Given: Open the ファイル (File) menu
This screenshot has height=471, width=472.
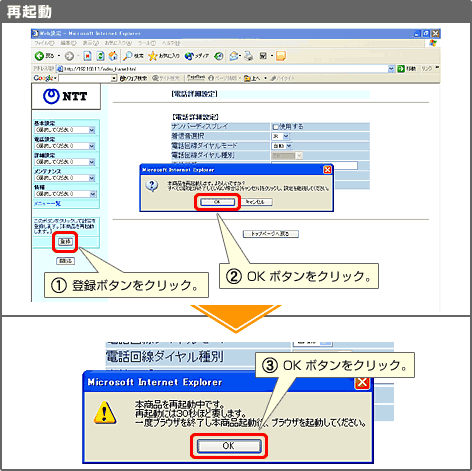Looking at the screenshot, I should coord(44,43).
